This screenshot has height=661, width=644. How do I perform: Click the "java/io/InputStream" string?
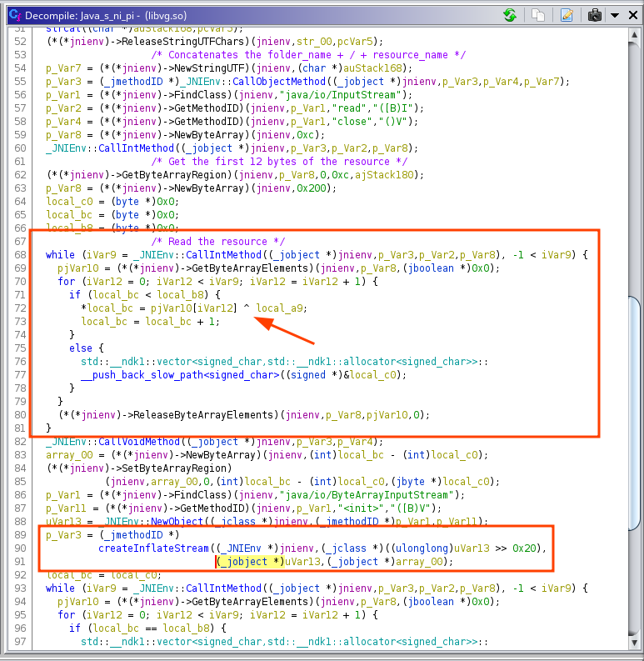pos(341,95)
